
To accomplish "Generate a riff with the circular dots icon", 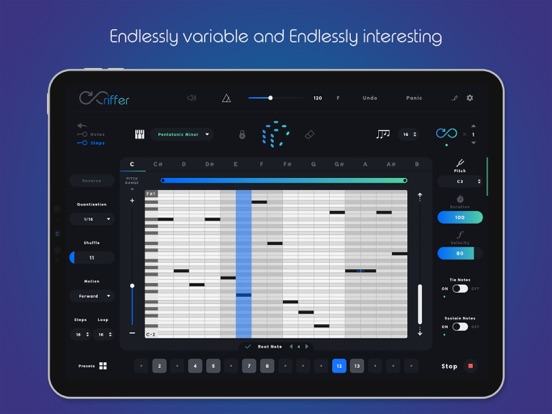I will [276, 134].
